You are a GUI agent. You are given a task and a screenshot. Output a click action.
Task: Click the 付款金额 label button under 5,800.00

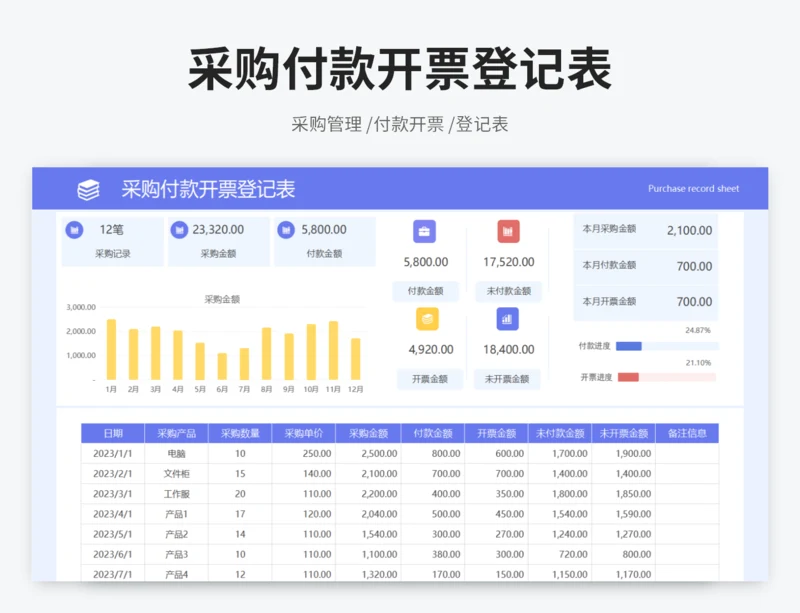tap(426, 291)
